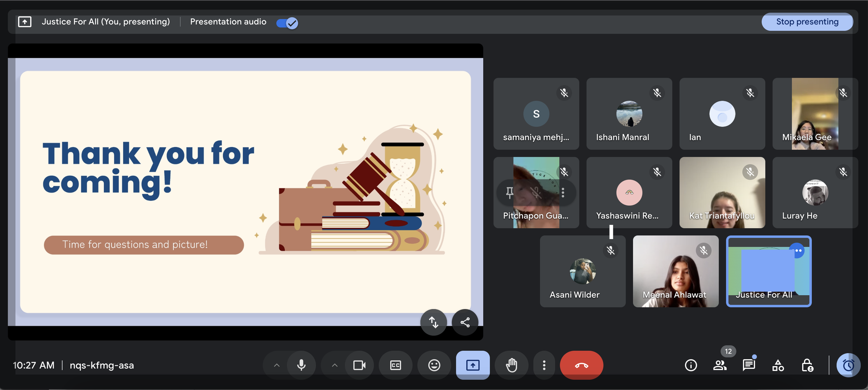Viewport: 868px width, 390px height.
Task: Toggle the Presentation audio switch
Action: click(287, 23)
